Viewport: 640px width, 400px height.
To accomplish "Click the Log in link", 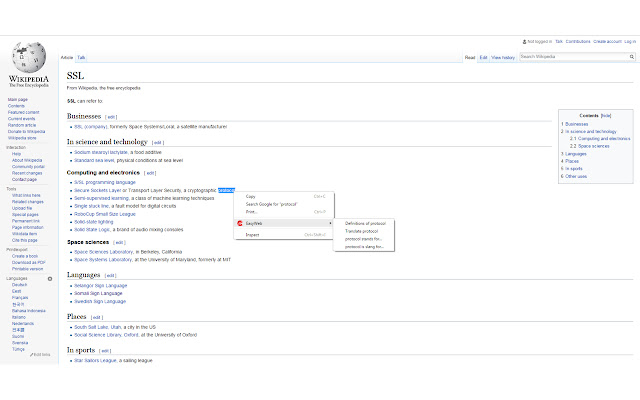I will [x=630, y=42].
